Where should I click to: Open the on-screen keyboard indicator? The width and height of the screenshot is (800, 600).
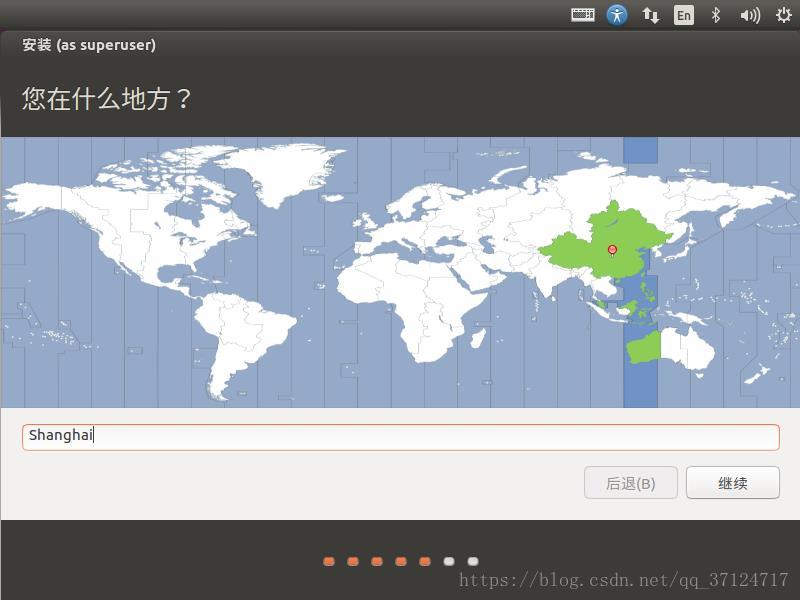582,15
